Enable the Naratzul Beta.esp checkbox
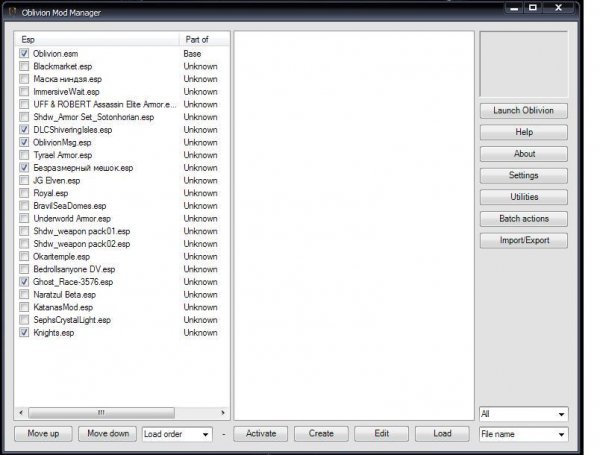600x455 pixels. 24,294
